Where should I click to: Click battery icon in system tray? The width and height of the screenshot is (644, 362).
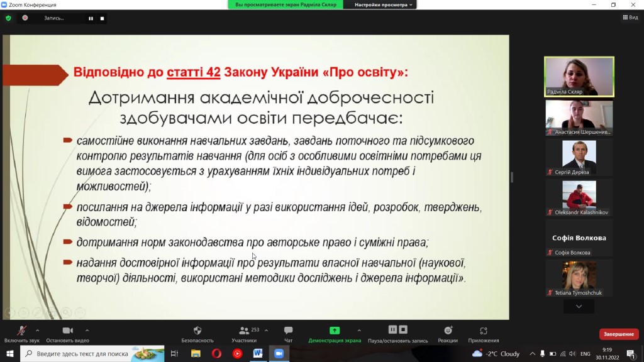pyautogui.click(x=553, y=353)
